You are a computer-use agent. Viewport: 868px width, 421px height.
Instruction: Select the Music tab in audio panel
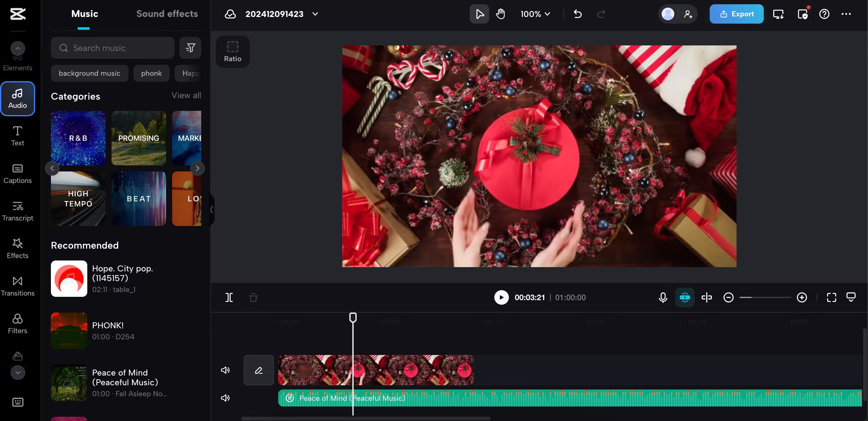84,13
